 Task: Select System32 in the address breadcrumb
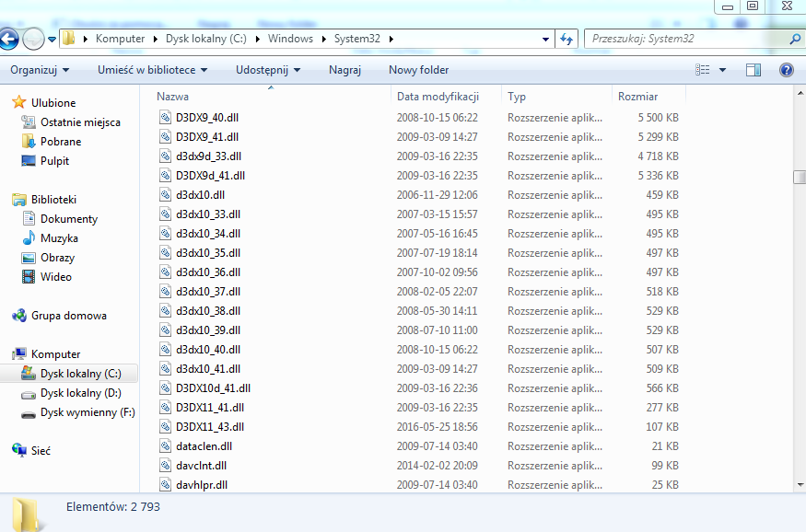click(x=357, y=39)
